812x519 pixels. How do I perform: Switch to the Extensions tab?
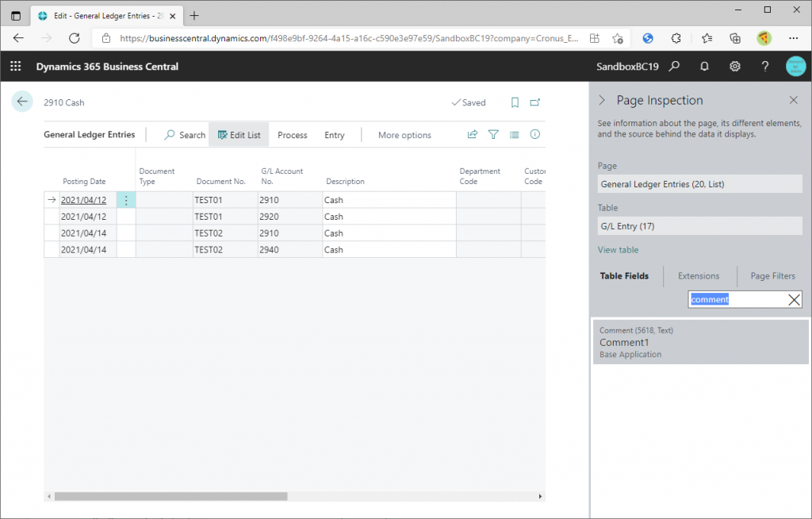click(699, 276)
